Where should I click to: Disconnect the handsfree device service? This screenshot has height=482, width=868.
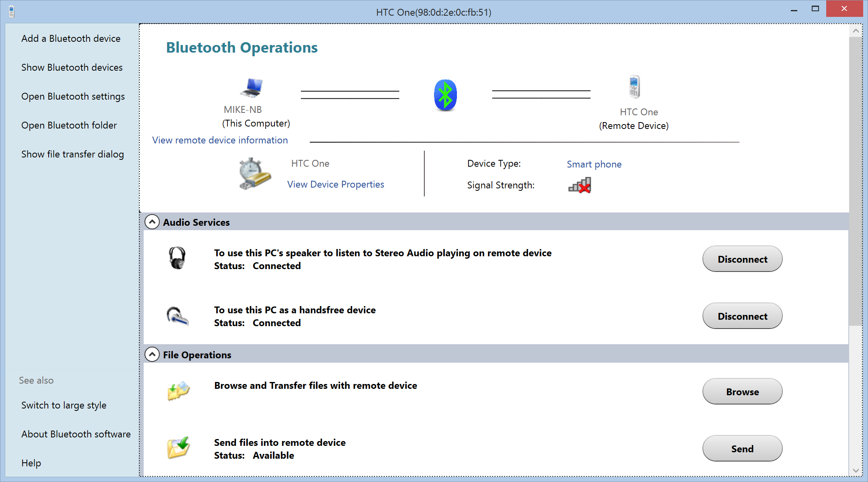coord(742,316)
